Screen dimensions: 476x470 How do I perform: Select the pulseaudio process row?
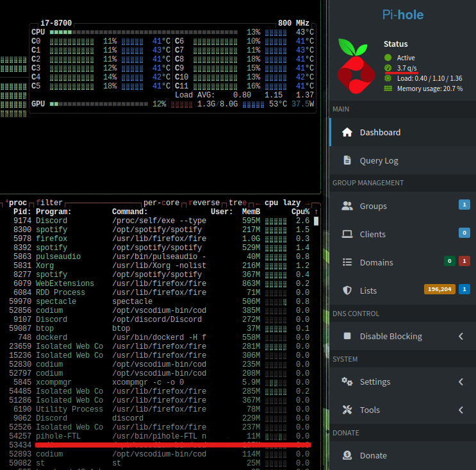pyautogui.click(x=160, y=256)
